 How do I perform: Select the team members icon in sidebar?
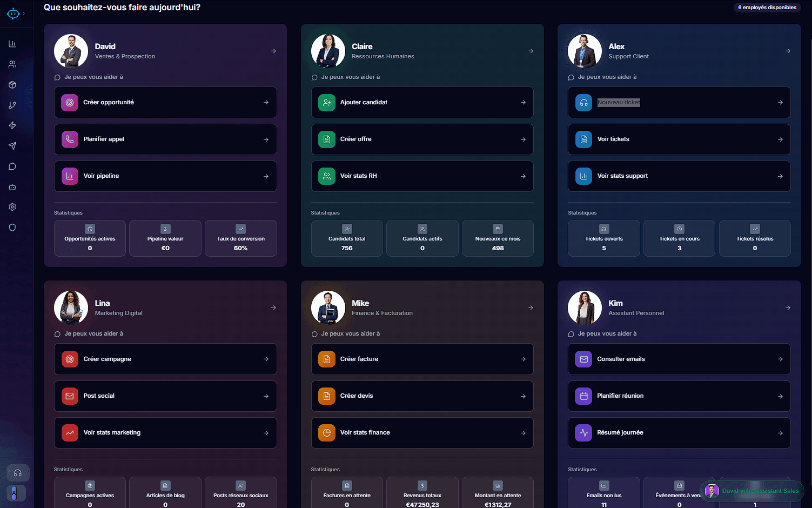[x=12, y=64]
